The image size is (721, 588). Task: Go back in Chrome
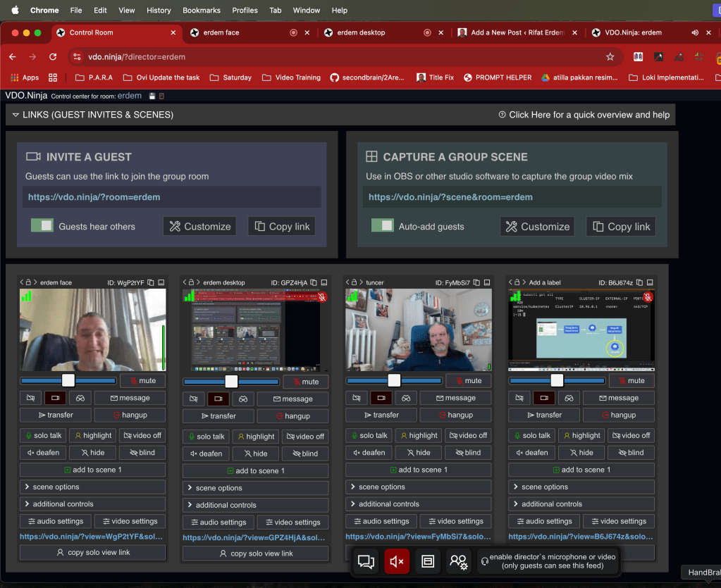point(13,57)
